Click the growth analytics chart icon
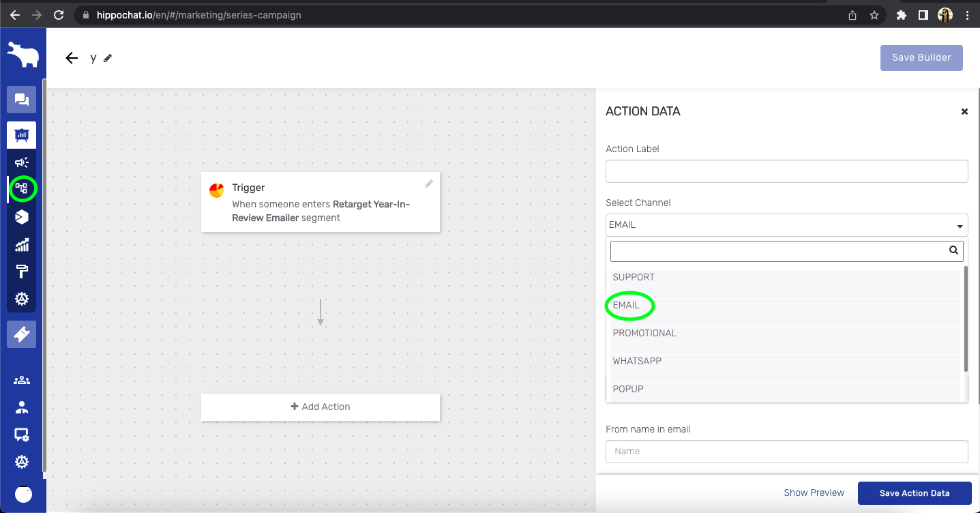 click(22, 245)
